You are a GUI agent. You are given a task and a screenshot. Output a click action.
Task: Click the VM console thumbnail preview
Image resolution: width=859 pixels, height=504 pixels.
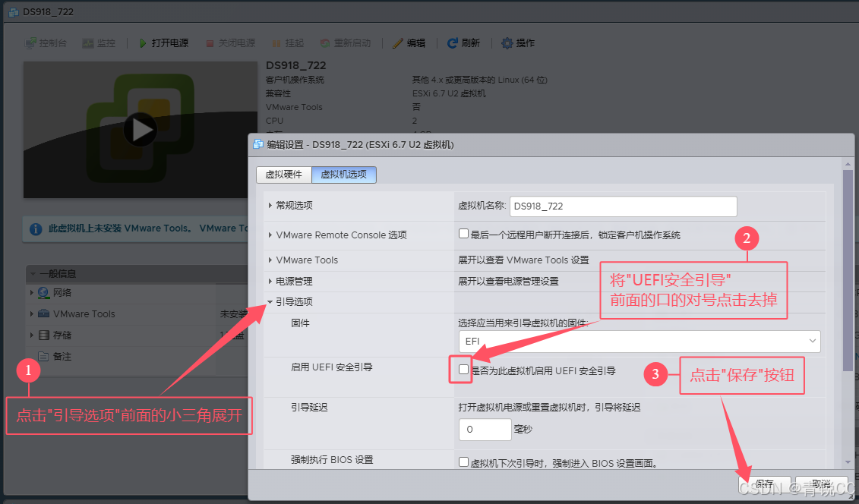[141, 130]
